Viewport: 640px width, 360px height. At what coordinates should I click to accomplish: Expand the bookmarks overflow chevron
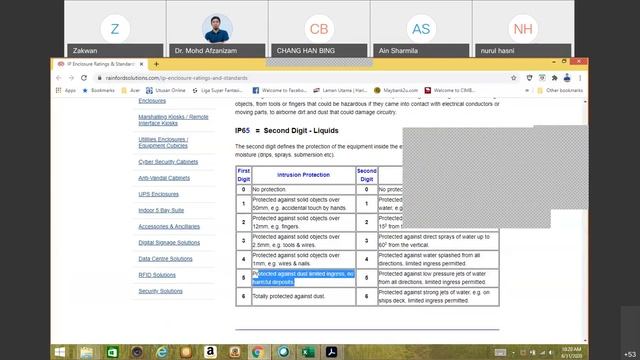click(x=527, y=90)
